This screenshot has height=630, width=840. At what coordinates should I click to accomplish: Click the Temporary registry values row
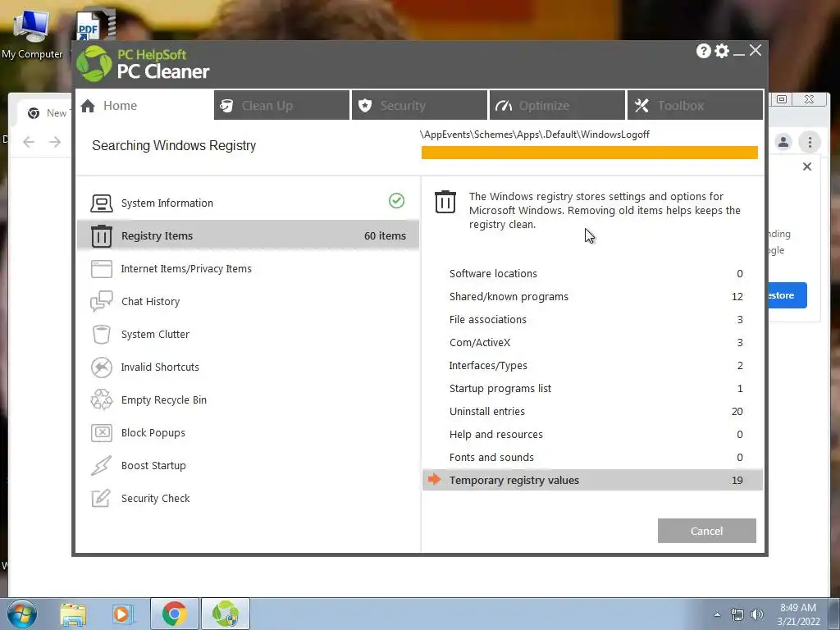pos(592,480)
